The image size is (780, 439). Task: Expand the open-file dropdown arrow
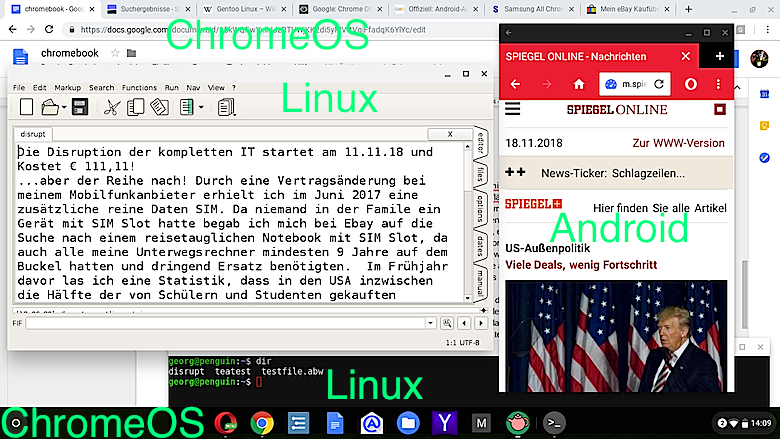pos(64,107)
